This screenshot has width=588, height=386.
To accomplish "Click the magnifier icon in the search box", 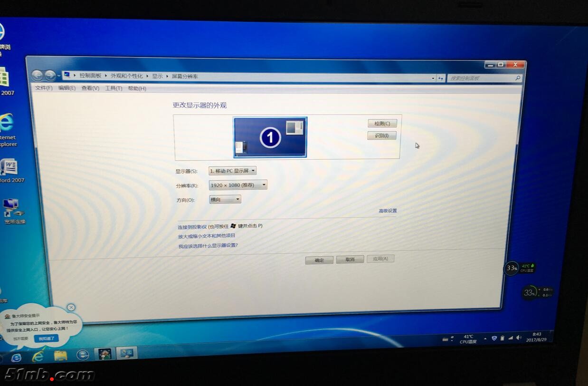I will click(x=518, y=78).
